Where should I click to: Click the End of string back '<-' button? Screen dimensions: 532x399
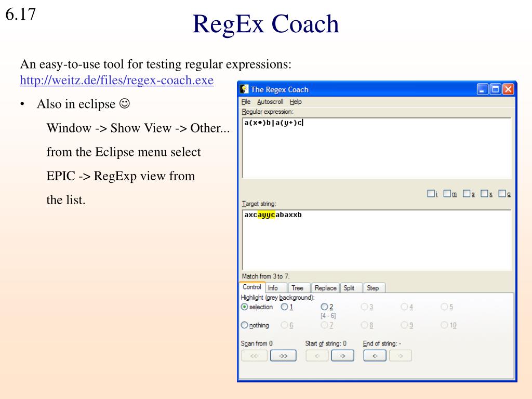pos(375,355)
